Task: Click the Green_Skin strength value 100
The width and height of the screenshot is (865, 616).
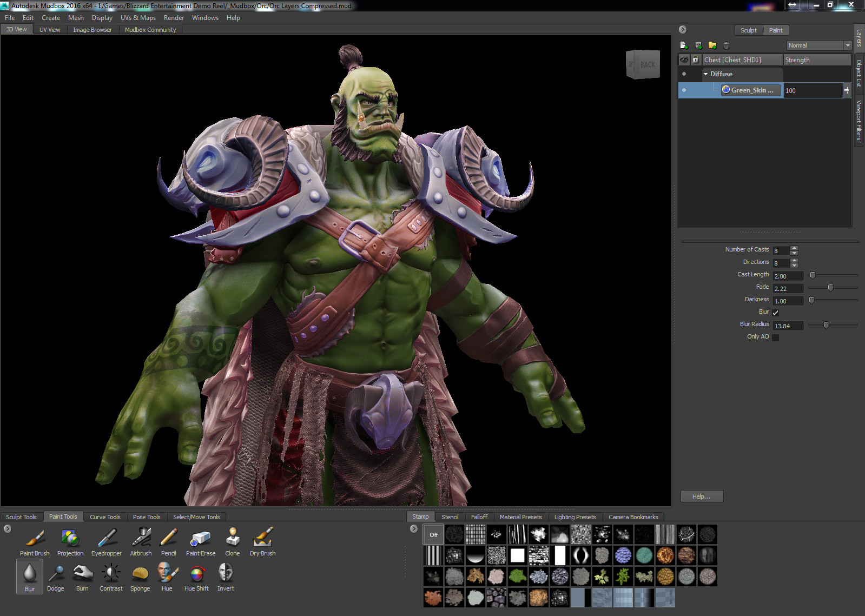Action: pyautogui.click(x=814, y=90)
